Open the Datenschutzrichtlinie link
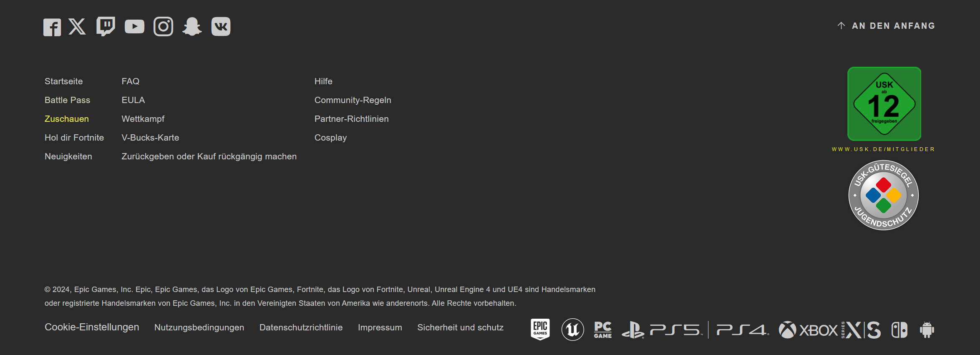The width and height of the screenshot is (980, 355). [301, 327]
